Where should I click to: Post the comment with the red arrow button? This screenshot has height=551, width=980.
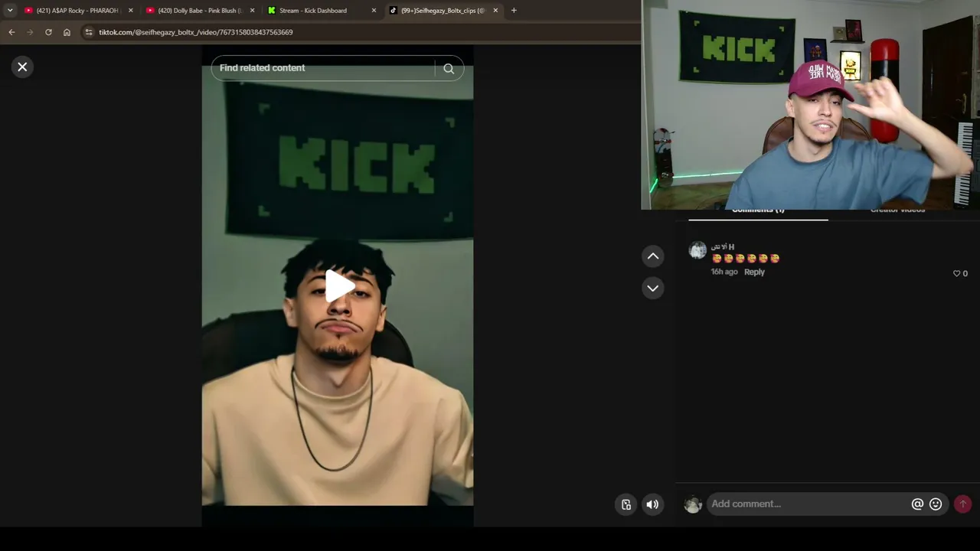tap(963, 504)
